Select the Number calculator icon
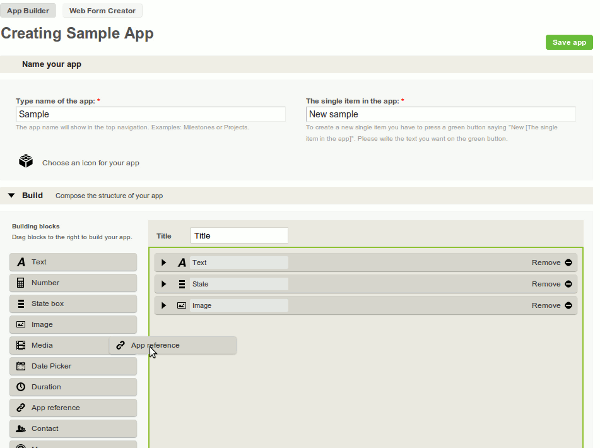Screen dimensions: 600x448 coord(21,283)
